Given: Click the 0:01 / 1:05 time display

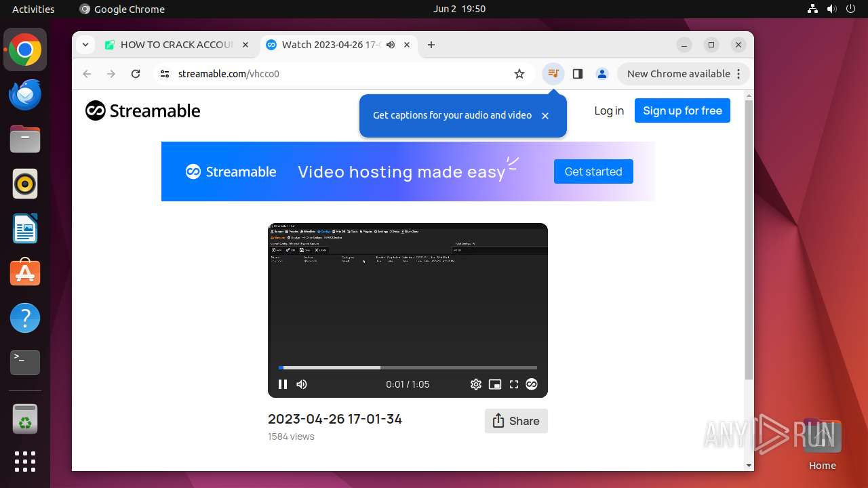Looking at the screenshot, I should [x=408, y=384].
